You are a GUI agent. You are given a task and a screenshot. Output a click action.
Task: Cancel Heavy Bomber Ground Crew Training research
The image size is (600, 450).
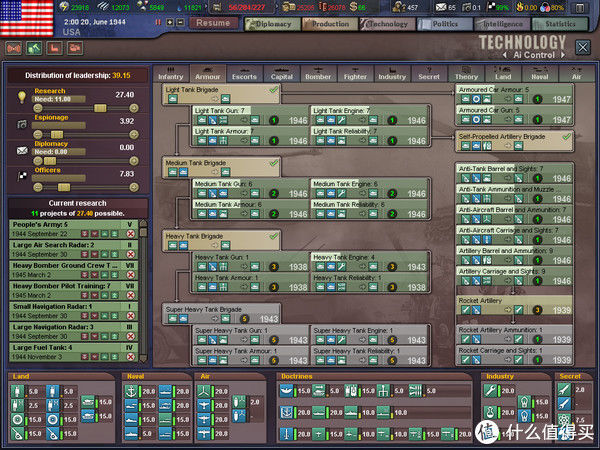point(130,275)
